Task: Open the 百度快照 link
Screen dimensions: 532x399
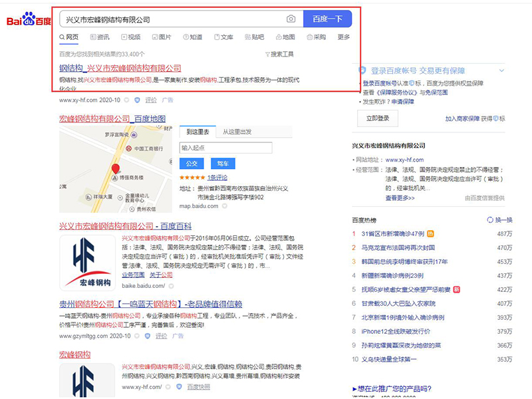Action: [198, 387]
